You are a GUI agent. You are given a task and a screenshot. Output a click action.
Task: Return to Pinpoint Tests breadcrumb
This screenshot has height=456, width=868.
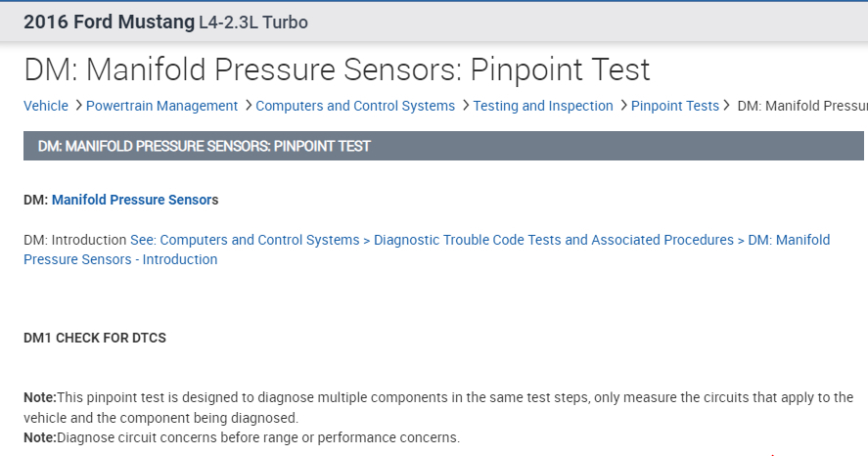tap(675, 106)
